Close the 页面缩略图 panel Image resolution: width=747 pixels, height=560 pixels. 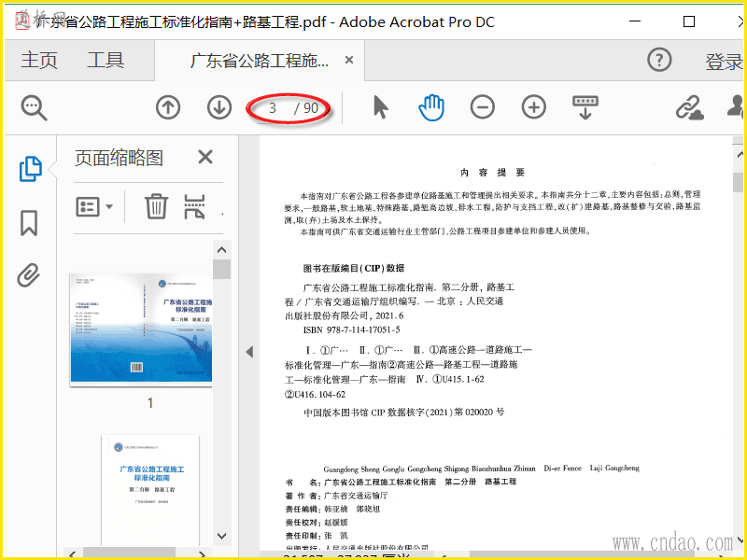(x=205, y=157)
